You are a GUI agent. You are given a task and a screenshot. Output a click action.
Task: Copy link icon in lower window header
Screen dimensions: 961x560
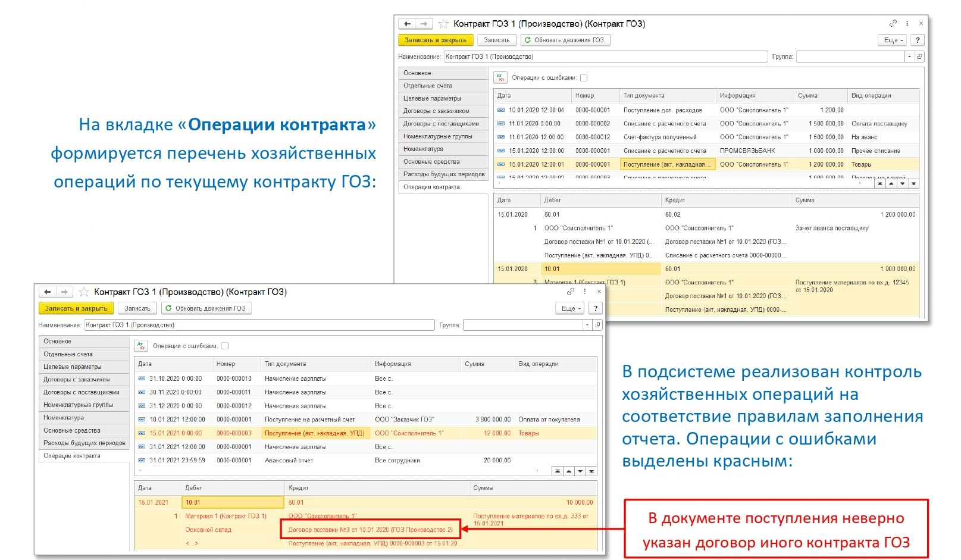point(571,292)
